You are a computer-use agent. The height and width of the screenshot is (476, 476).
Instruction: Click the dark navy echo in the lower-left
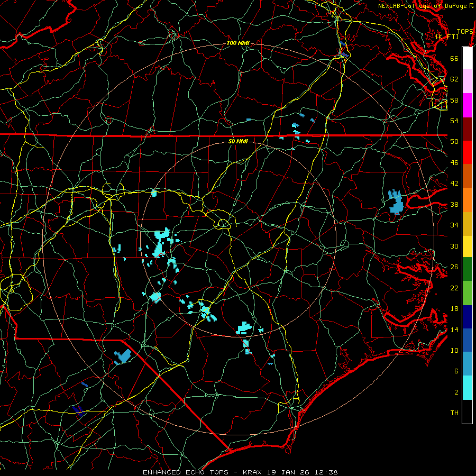[x=78, y=410]
